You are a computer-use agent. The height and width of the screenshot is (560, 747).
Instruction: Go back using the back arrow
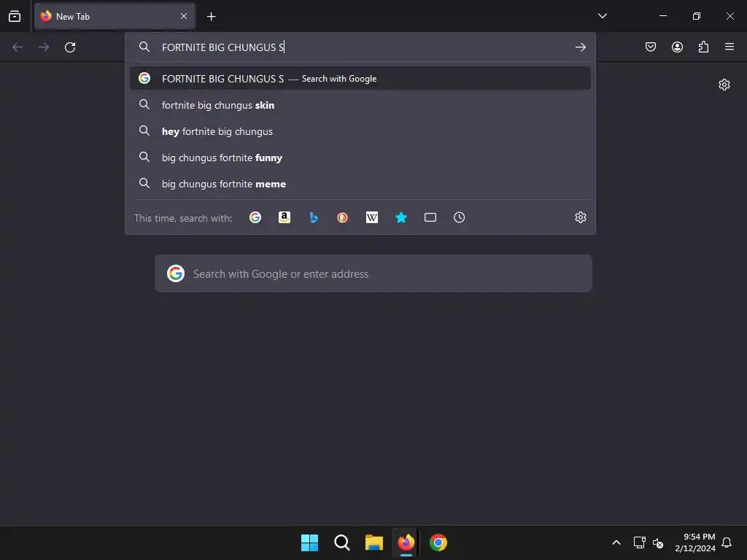tap(18, 47)
